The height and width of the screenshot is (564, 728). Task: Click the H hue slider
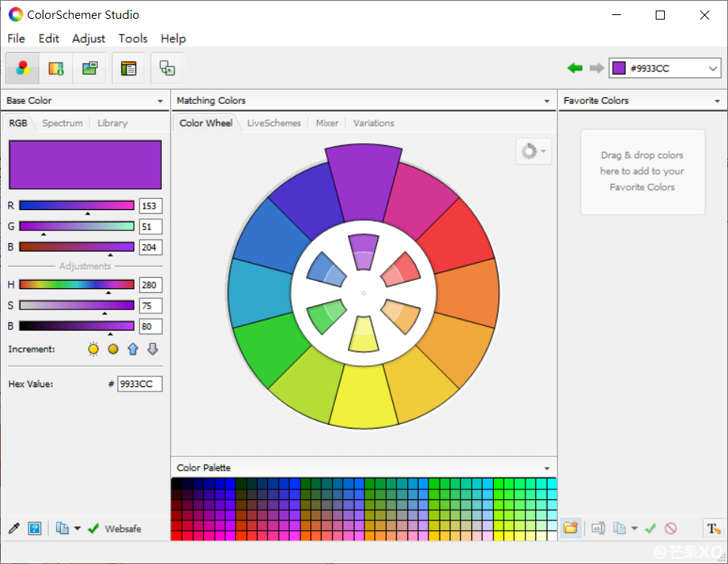point(77,285)
